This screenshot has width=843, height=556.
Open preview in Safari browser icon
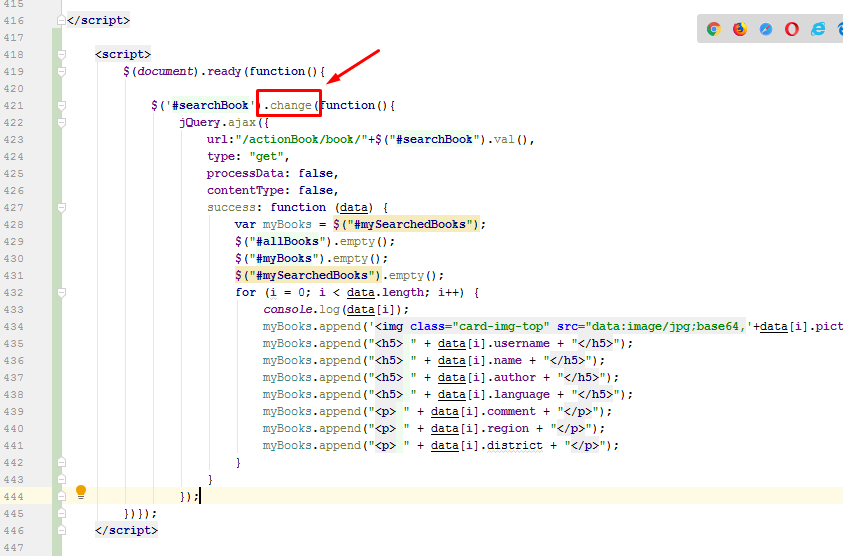tap(766, 29)
